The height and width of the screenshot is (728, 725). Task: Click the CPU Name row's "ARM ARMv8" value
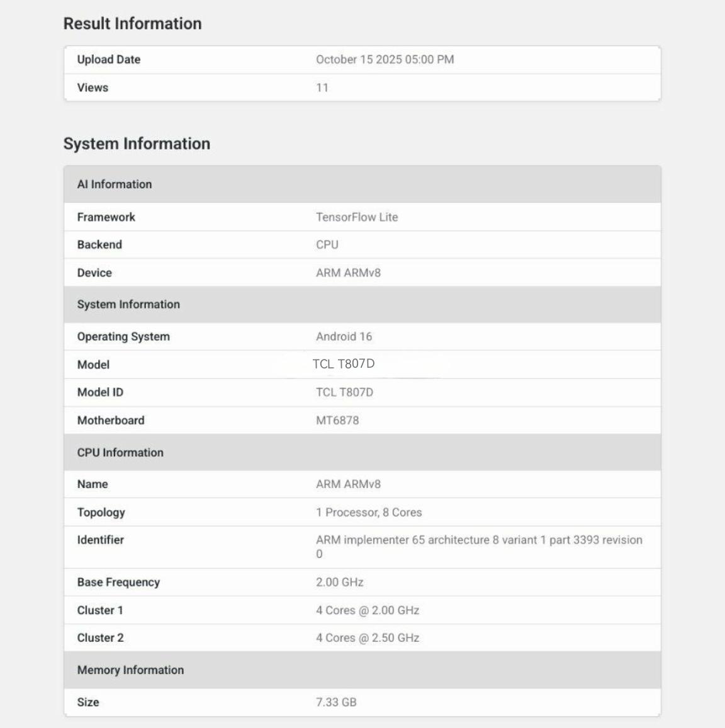[348, 484]
